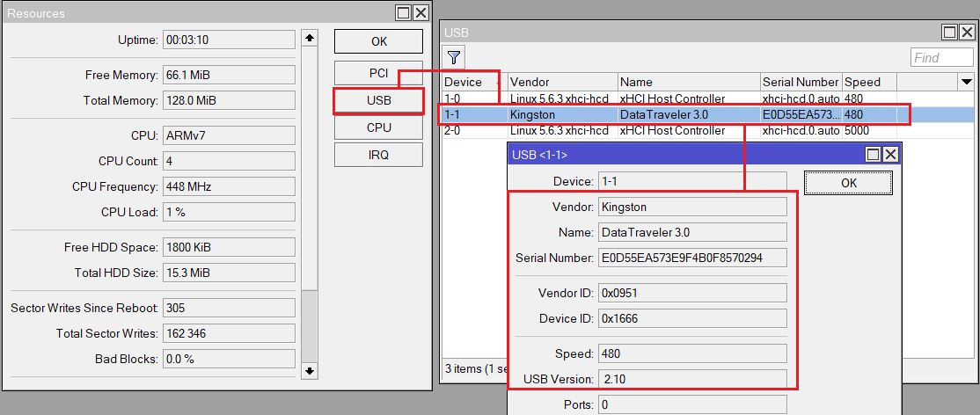The height and width of the screenshot is (415, 980).
Task: Click the Free HDD Space field 1800 KiB
Action: click(229, 247)
